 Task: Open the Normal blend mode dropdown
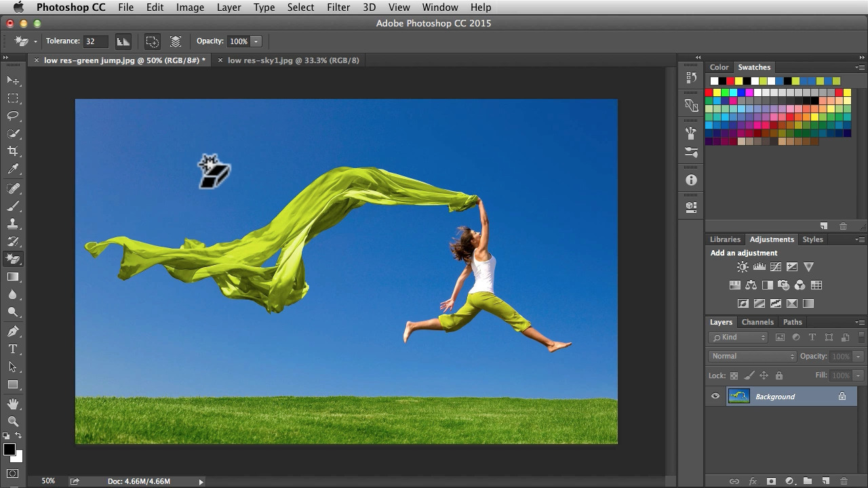click(753, 356)
